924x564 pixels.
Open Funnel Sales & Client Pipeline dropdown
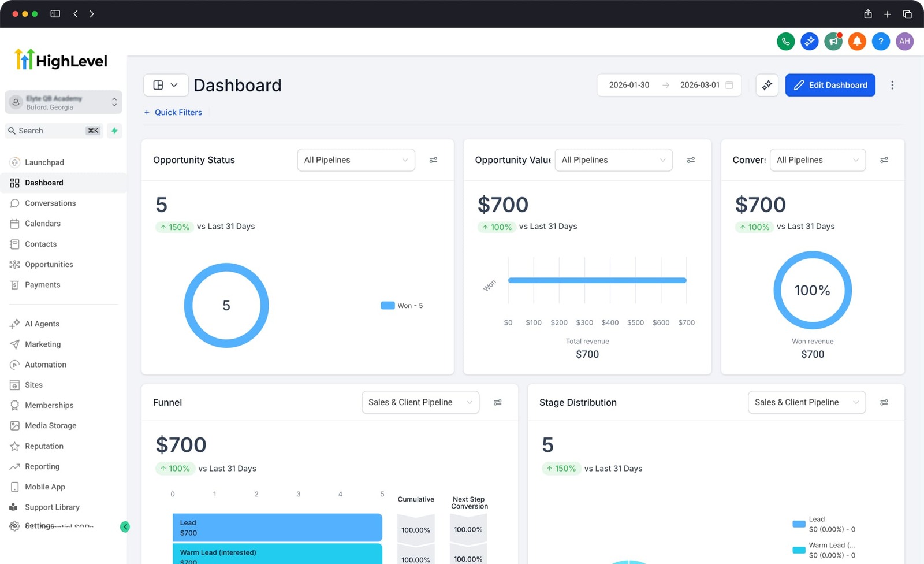click(x=420, y=402)
